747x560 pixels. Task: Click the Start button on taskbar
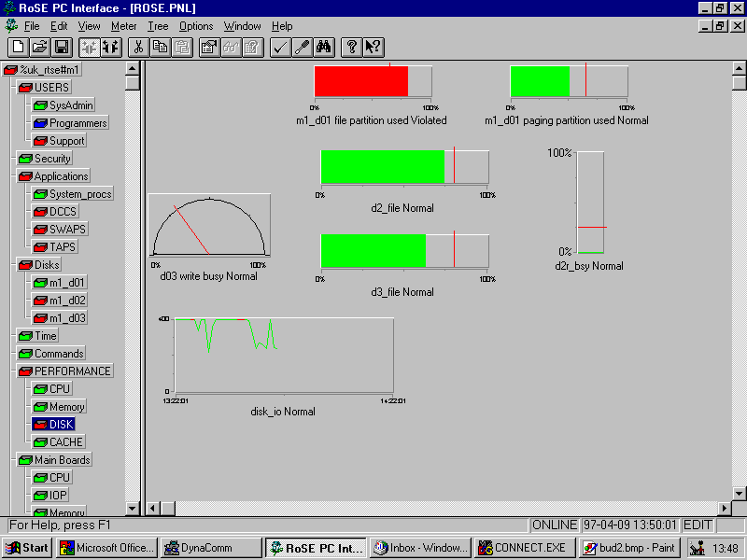click(27, 548)
